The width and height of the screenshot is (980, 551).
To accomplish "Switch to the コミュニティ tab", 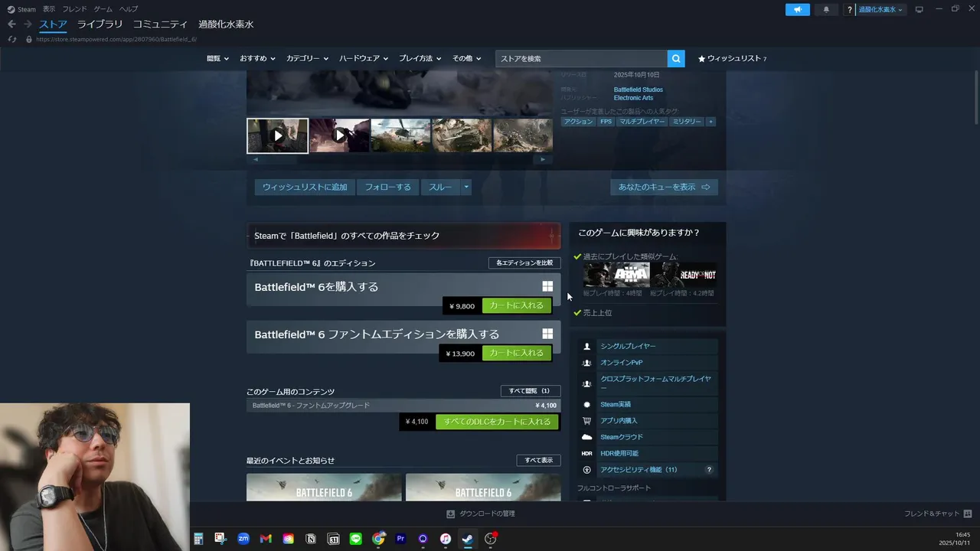I will tap(160, 24).
